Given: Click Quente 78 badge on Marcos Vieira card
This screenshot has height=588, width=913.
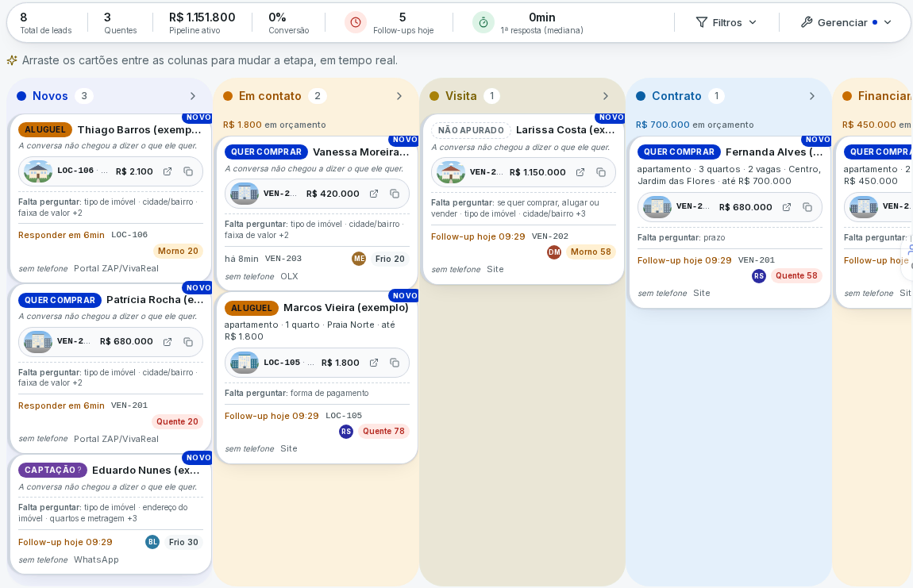Looking at the screenshot, I should [383, 432].
